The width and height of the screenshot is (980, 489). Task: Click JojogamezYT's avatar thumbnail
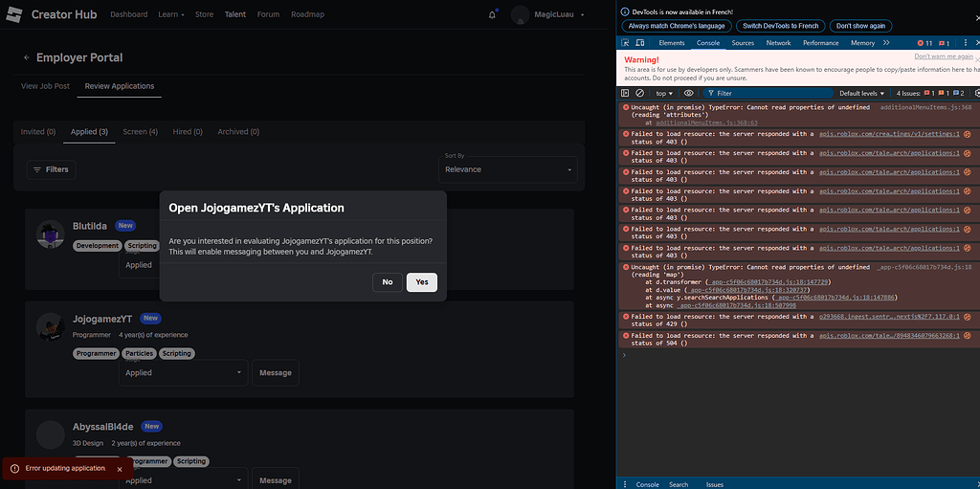click(51, 327)
